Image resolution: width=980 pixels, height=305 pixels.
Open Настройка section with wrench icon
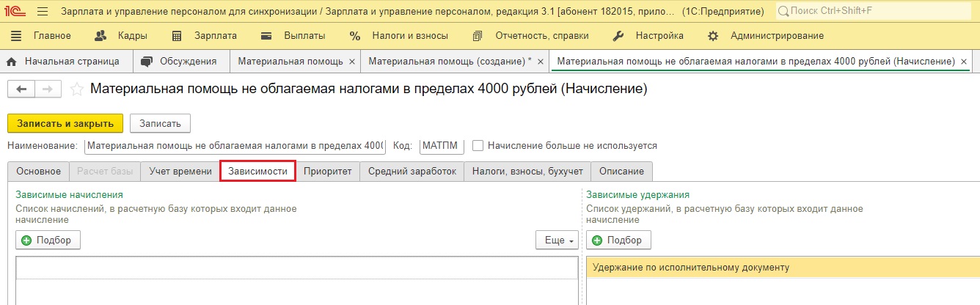point(648,36)
